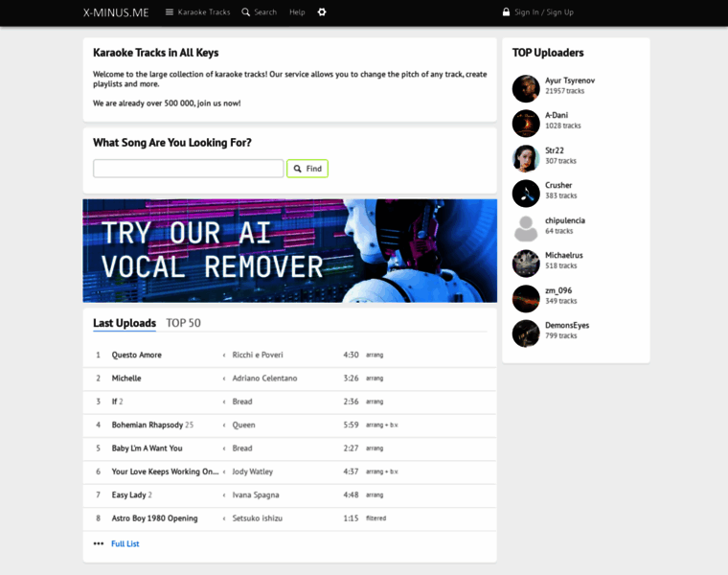Expand the Karaoke Tracks menu
The width and height of the screenshot is (728, 575).
click(x=198, y=12)
